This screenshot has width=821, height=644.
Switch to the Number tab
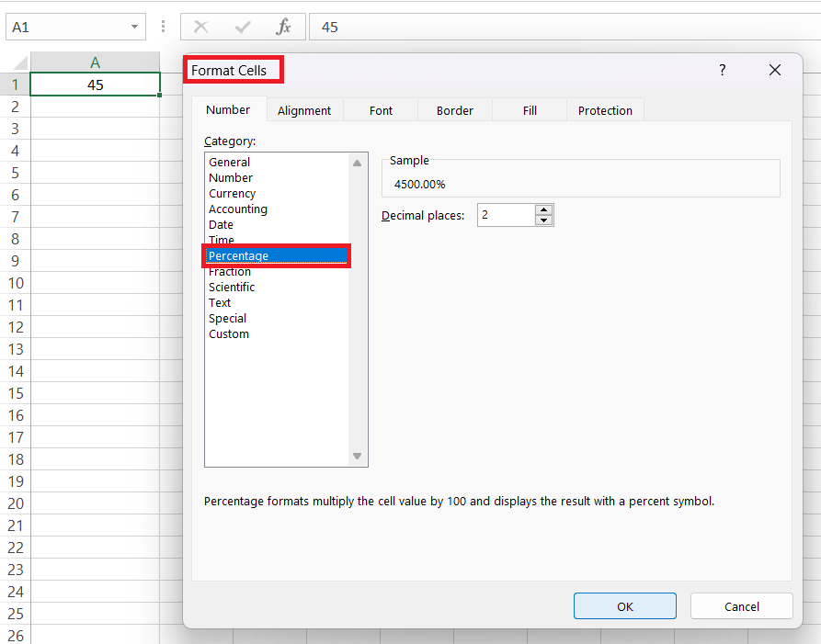pos(228,110)
